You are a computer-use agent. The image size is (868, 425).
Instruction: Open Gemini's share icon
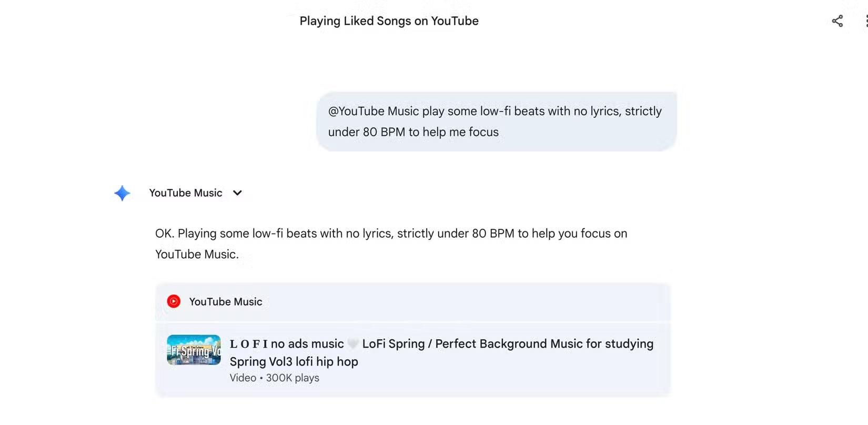tap(837, 21)
